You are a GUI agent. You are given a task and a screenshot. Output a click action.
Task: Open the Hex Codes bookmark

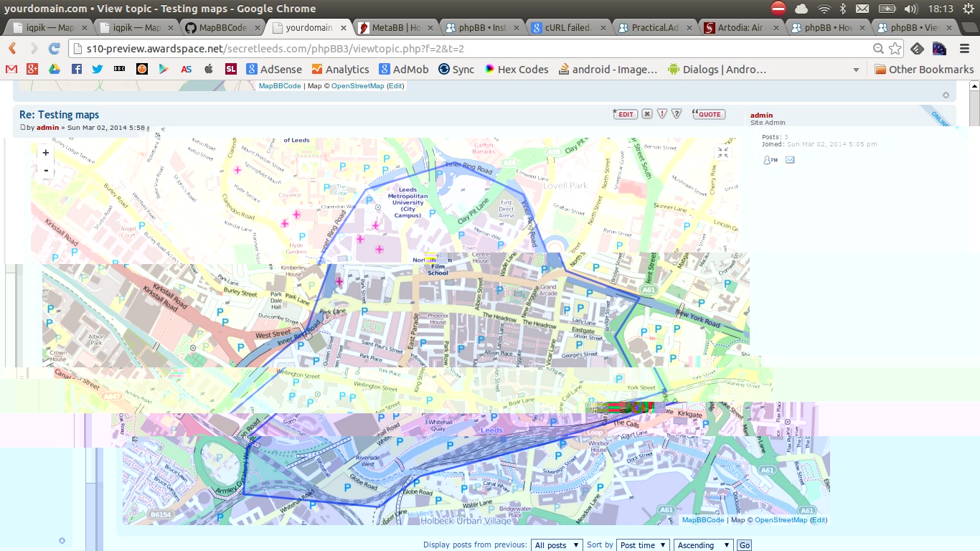click(x=516, y=70)
